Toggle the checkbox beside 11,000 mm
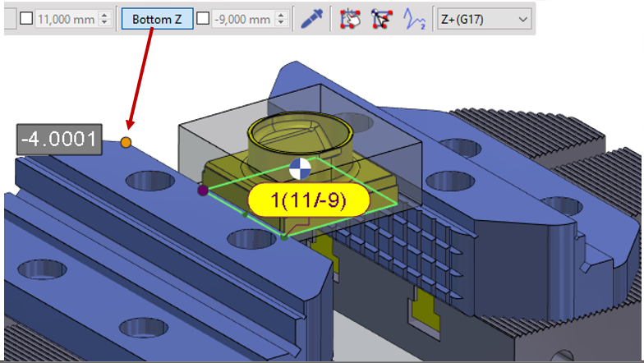This screenshot has height=363, width=644. click(x=26, y=19)
